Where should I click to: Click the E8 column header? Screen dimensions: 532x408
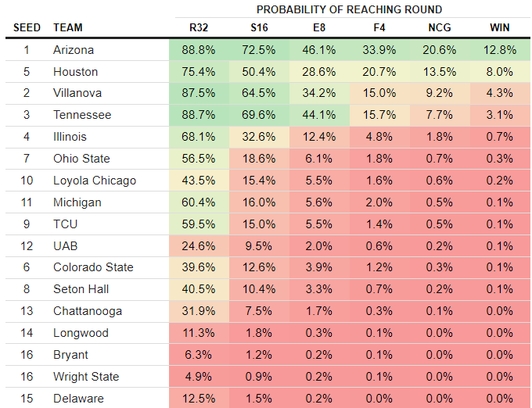[318, 27]
